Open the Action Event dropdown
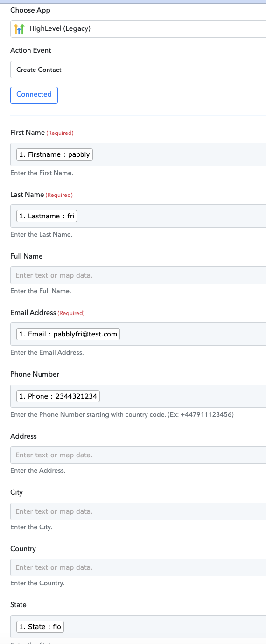266x644 pixels. [138, 70]
